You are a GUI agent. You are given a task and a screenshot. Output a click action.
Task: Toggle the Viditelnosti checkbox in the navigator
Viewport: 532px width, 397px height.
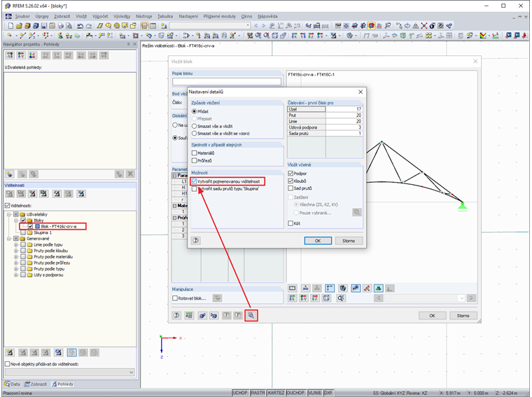(x=8, y=206)
